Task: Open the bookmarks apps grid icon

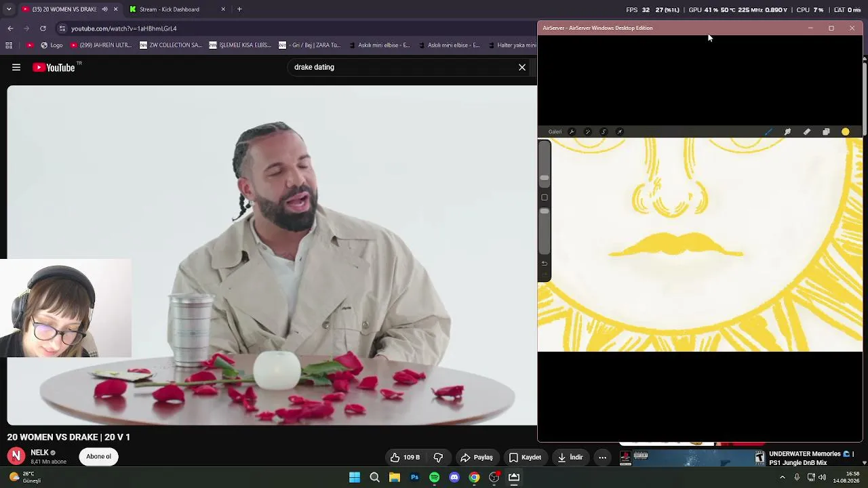Action: pyautogui.click(x=9, y=45)
